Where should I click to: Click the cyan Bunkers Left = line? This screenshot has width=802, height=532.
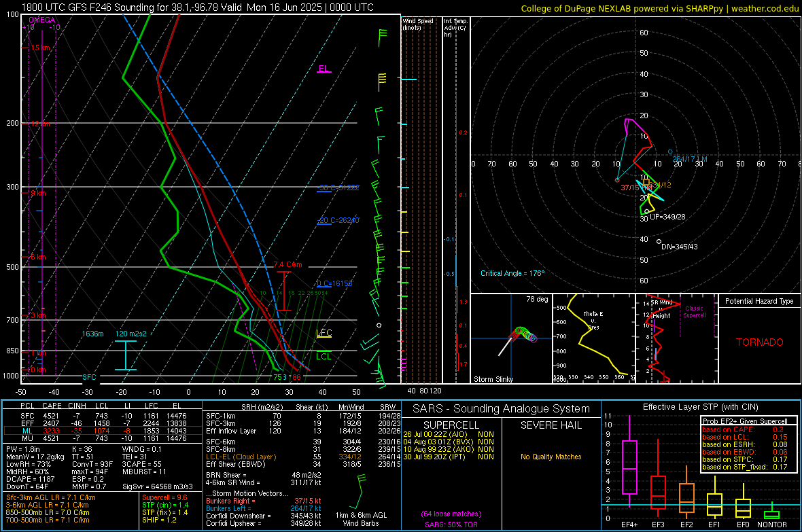[264, 508]
